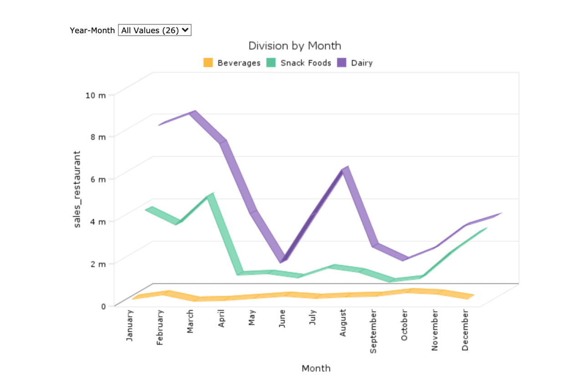Toggle the Dairy series visibility
Image resolution: width=583 pixels, height=392 pixels.
coord(360,63)
